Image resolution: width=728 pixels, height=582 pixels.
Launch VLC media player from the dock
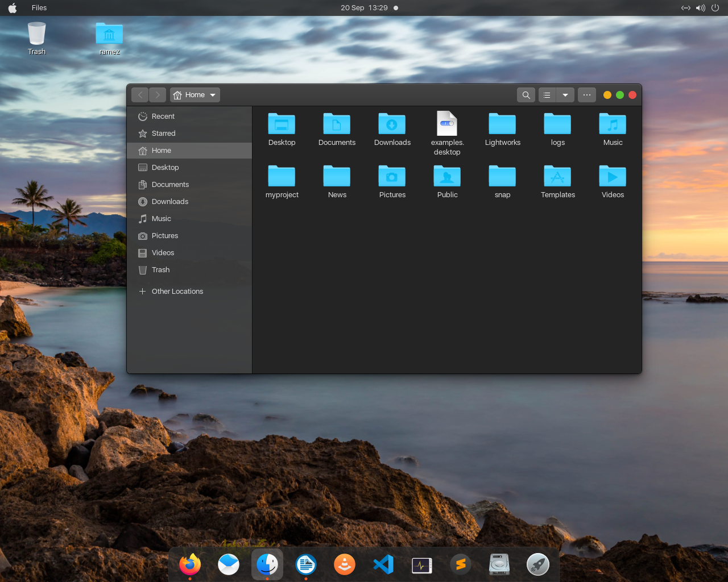(x=344, y=564)
